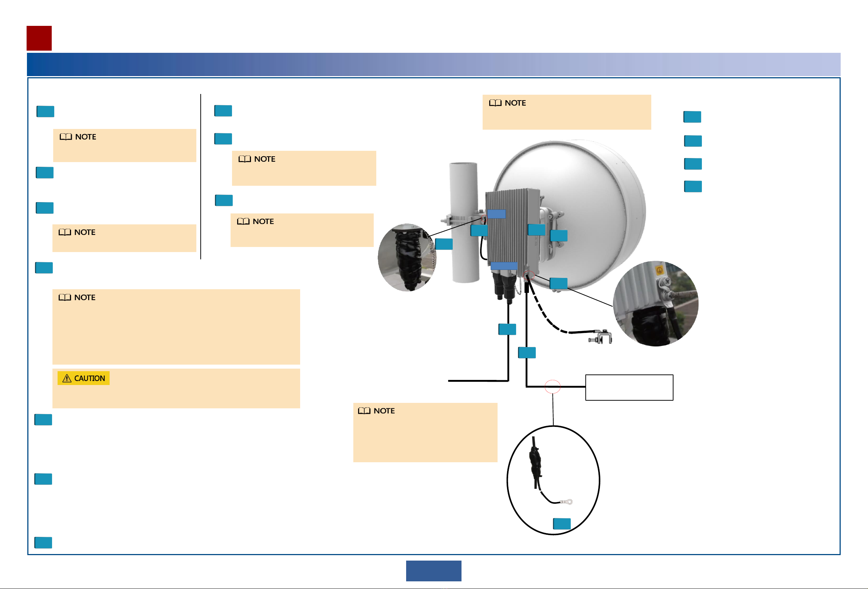Click the empty white rectangle beside the cable line

click(x=629, y=388)
